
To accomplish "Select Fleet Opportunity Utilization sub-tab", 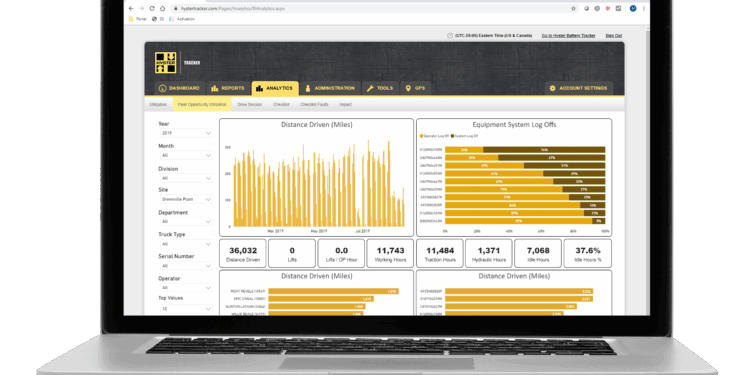I will (x=202, y=104).
